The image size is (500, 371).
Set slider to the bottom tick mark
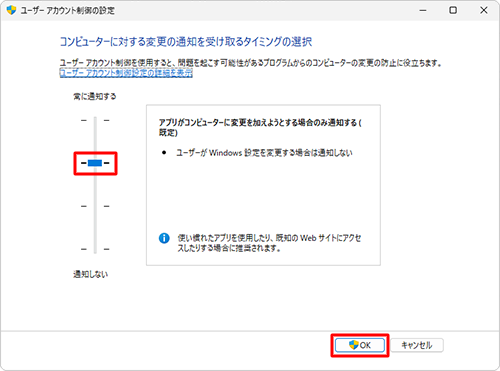point(95,249)
